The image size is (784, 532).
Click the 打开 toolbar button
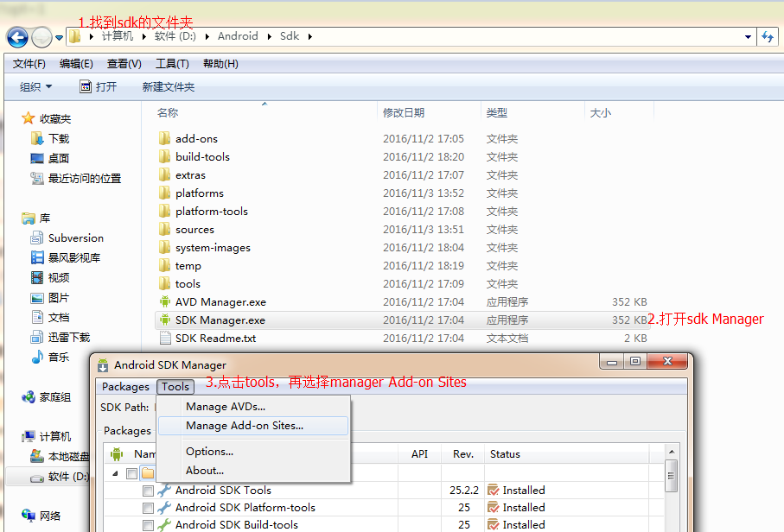[99, 87]
